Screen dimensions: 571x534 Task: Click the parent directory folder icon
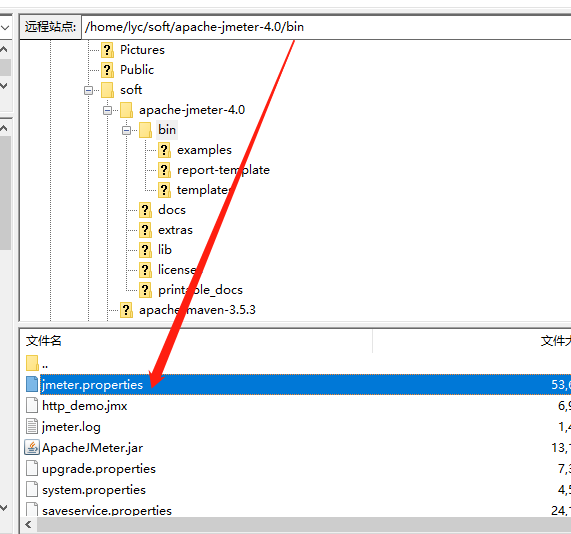(x=32, y=363)
